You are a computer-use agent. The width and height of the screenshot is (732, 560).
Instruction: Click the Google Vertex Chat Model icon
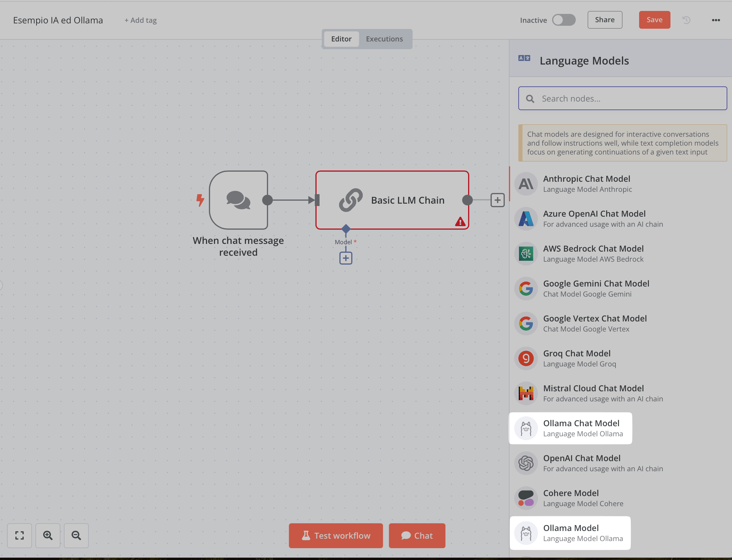point(526,324)
